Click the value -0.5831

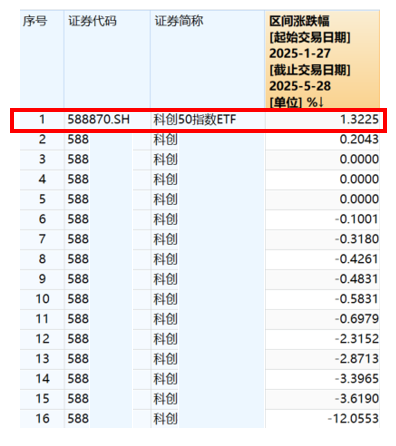[357, 299]
